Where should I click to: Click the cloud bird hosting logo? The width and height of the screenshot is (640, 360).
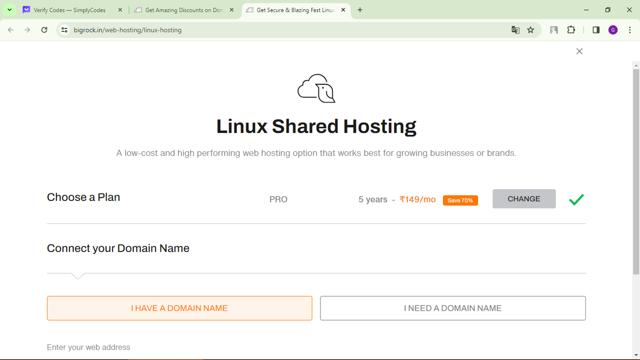point(316,88)
